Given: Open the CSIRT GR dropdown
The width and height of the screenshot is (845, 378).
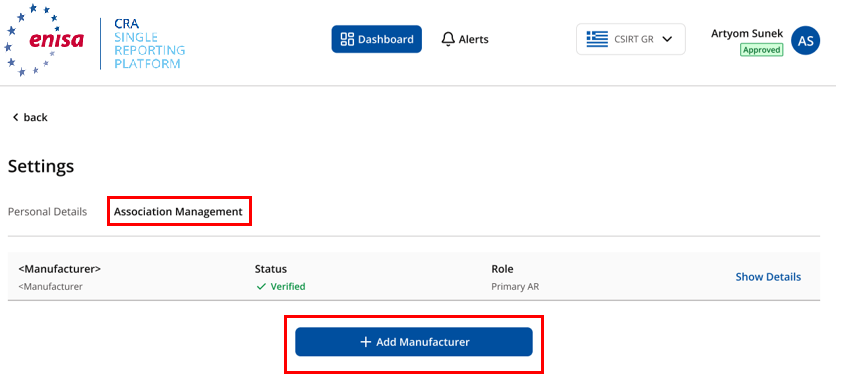Looking at the screenshot, I should pyautogui.click(x=631, y=39).
